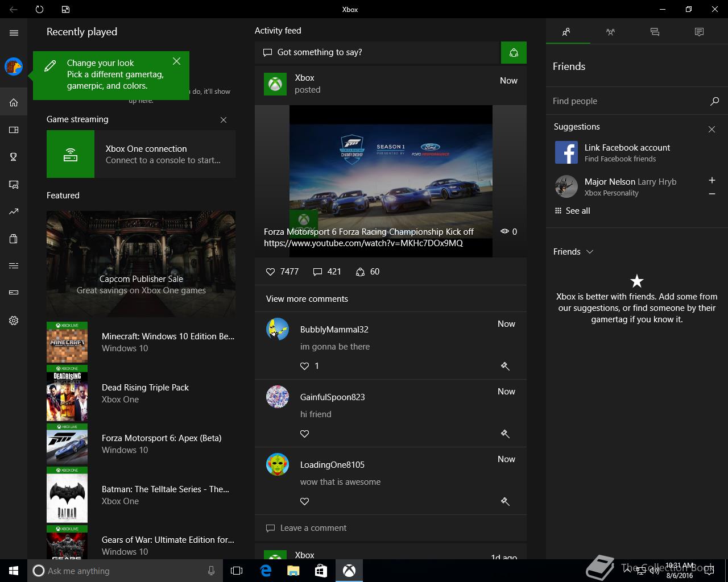The image size is (728, 582).
Task: Dismiss the Suggestions section
Action: click(712, 130)
